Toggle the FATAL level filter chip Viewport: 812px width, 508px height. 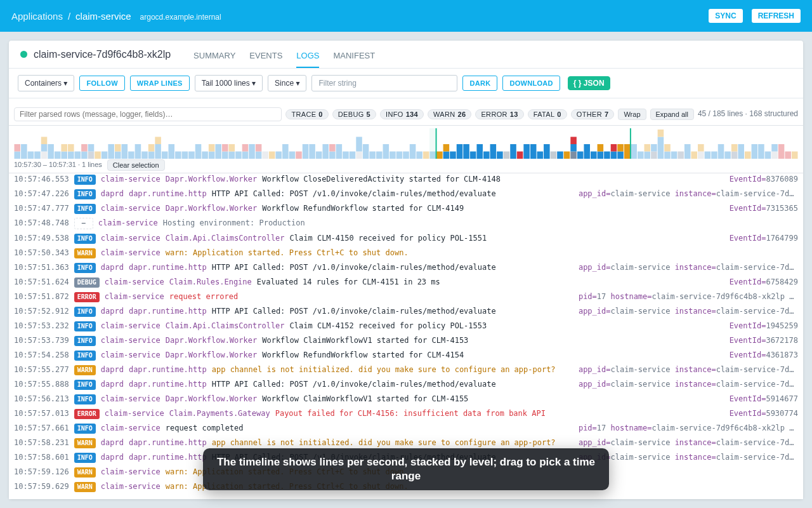(547, 114)
